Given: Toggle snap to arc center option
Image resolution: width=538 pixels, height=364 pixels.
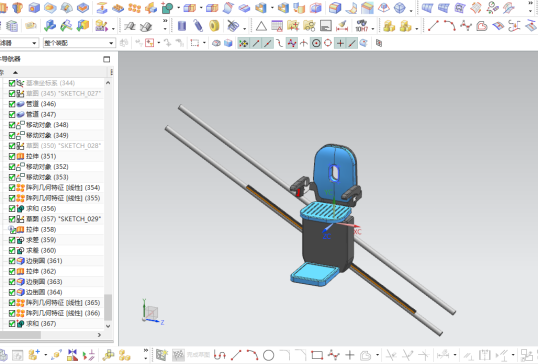Looking at the screenshot, I should coord(316,43).
